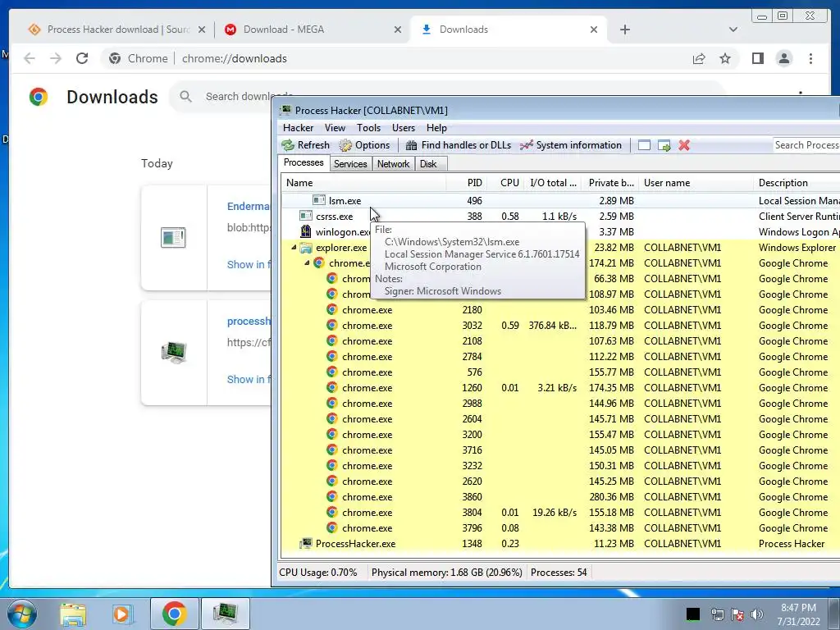Click Find handles or DLLs
840x630 pixels.
[458, 145]
